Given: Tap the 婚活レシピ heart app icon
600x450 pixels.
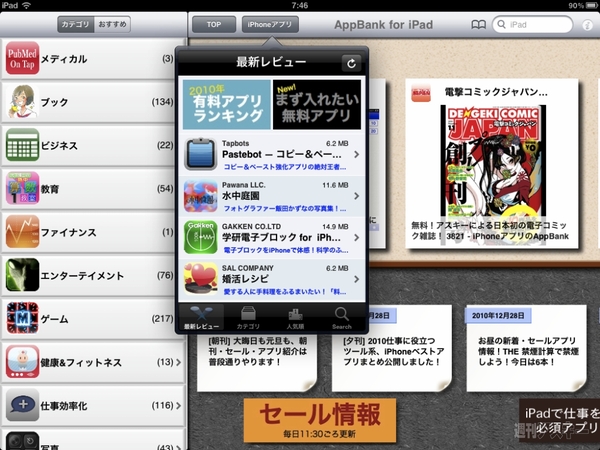Looking at the screenshot, I should point(200,279).
